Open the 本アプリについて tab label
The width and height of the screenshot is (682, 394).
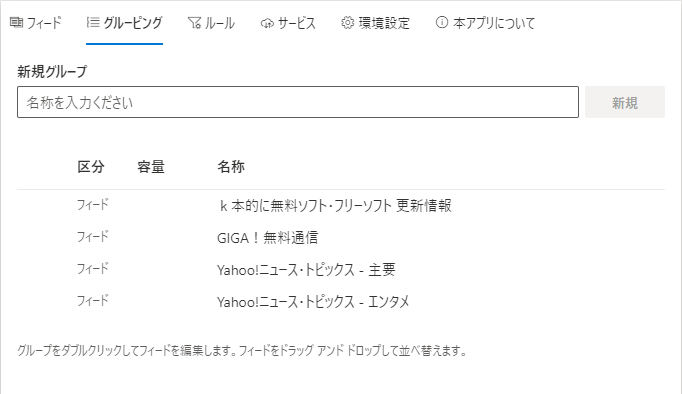[494, 23]
